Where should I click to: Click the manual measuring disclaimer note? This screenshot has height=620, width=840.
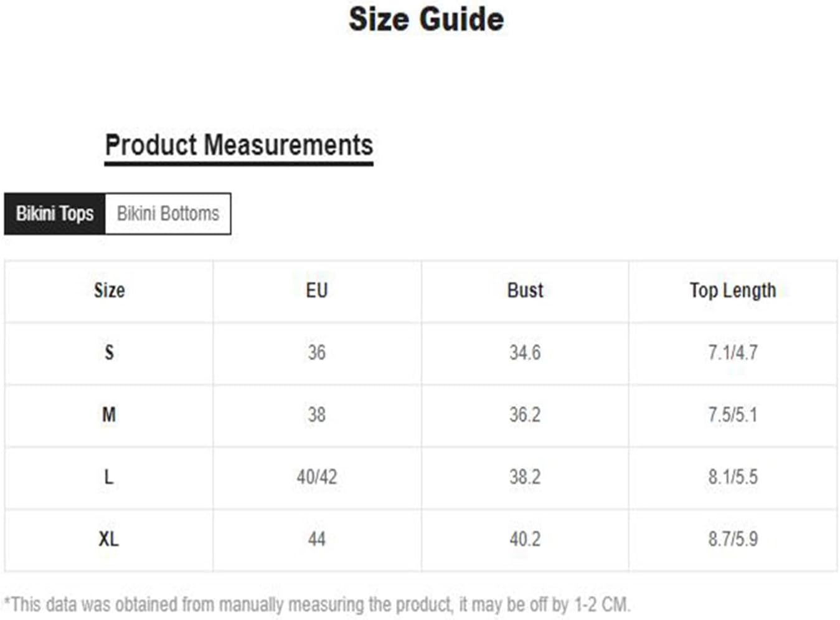click(x=318, y=604)
